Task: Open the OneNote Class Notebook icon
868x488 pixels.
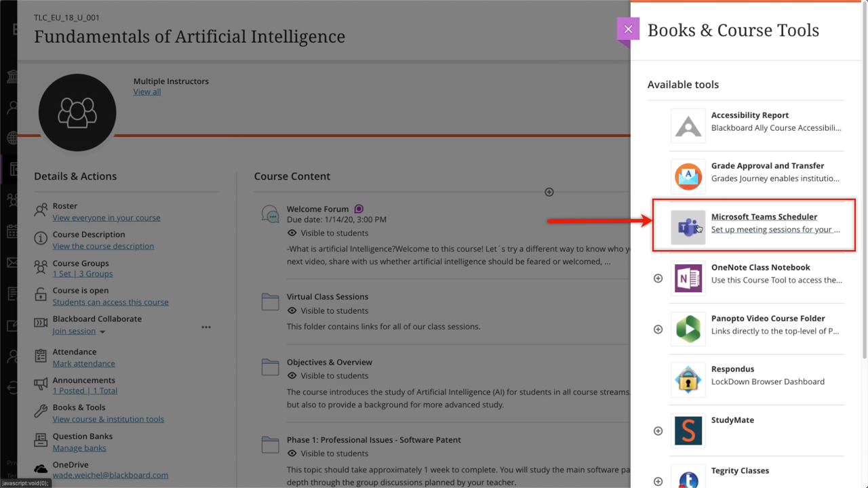Action: 688,279
